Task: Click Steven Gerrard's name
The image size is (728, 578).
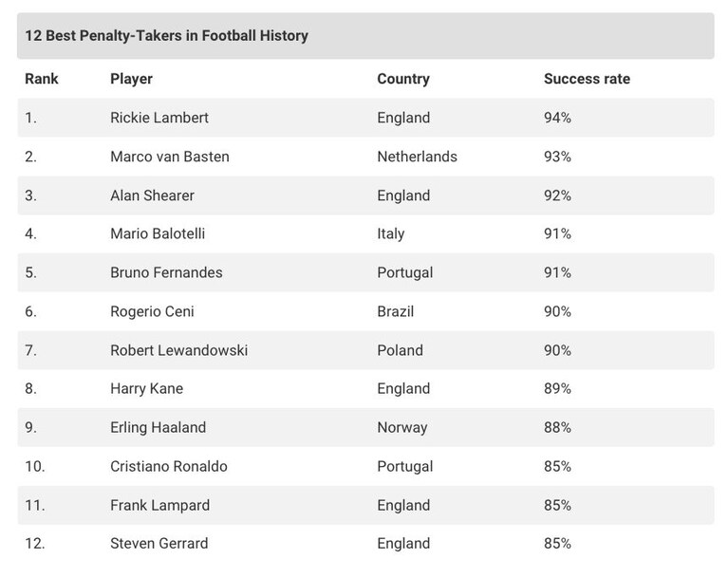Action: click(x=159, y=544)
